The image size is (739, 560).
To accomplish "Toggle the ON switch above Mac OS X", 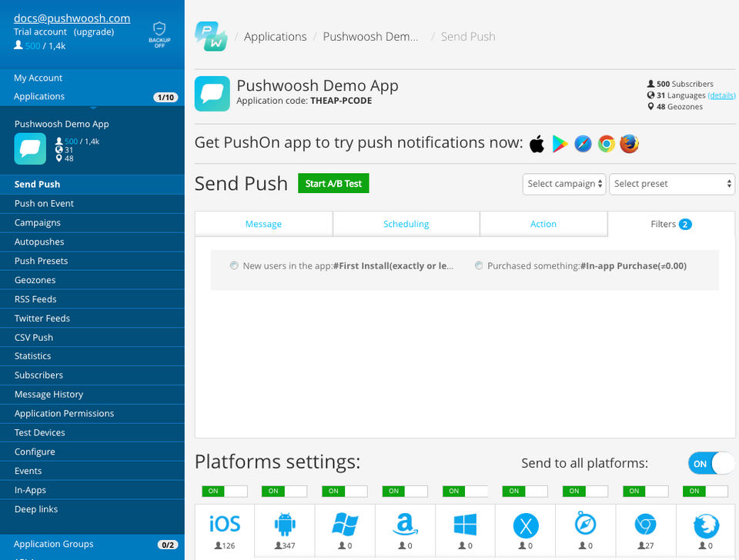I will click(525, 492).
